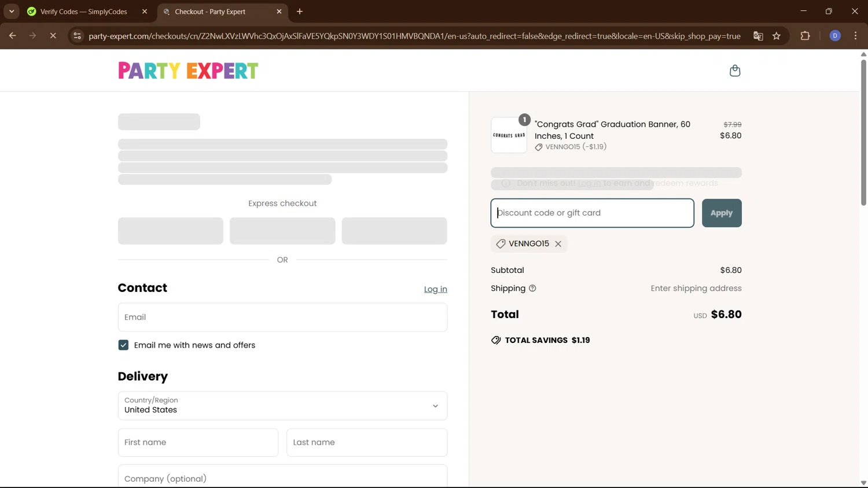Click the browser address bar URL
This screenshot has height=488, width=868.
[x=414, y=36]
